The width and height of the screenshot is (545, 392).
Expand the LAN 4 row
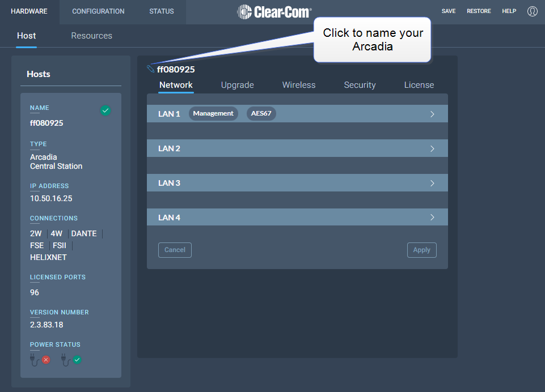point(432,217)
